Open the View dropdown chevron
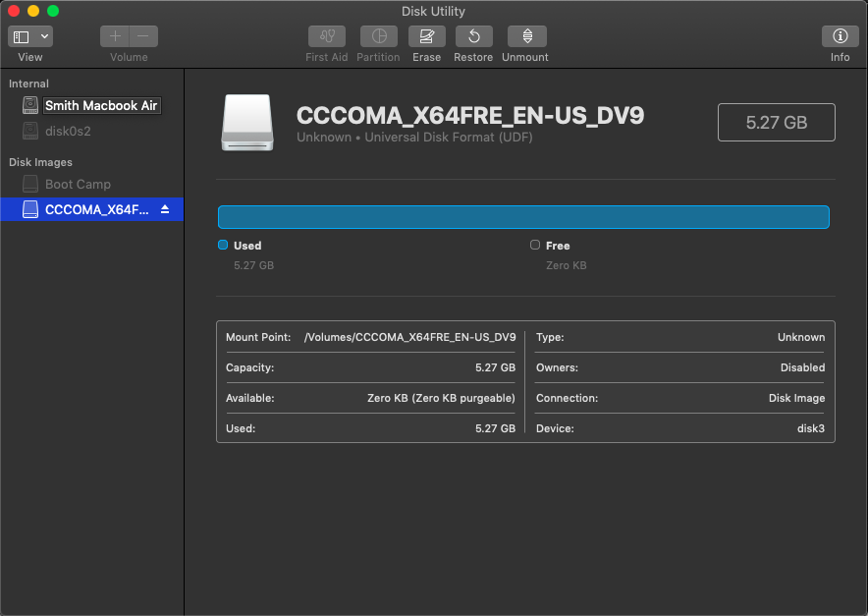The height and width of the screenshot is (616, 868). [x=44, y=36]
